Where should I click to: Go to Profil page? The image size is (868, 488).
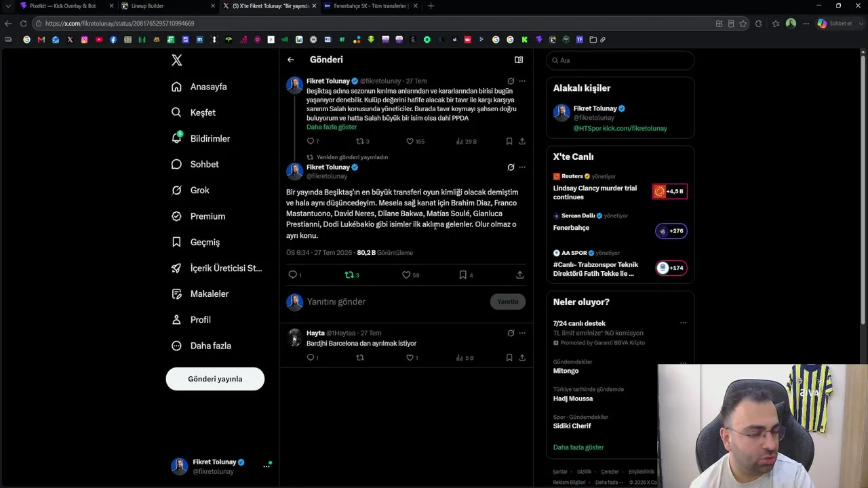[x=191, y=320]
